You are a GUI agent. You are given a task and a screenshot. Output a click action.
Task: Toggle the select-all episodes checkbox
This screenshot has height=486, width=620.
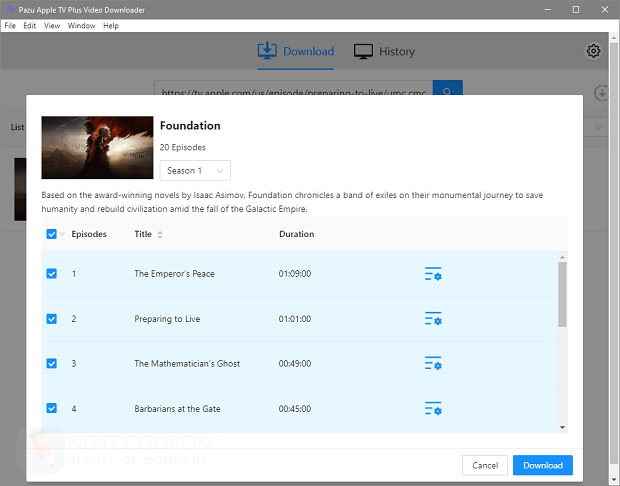click(x=51, y=234)
